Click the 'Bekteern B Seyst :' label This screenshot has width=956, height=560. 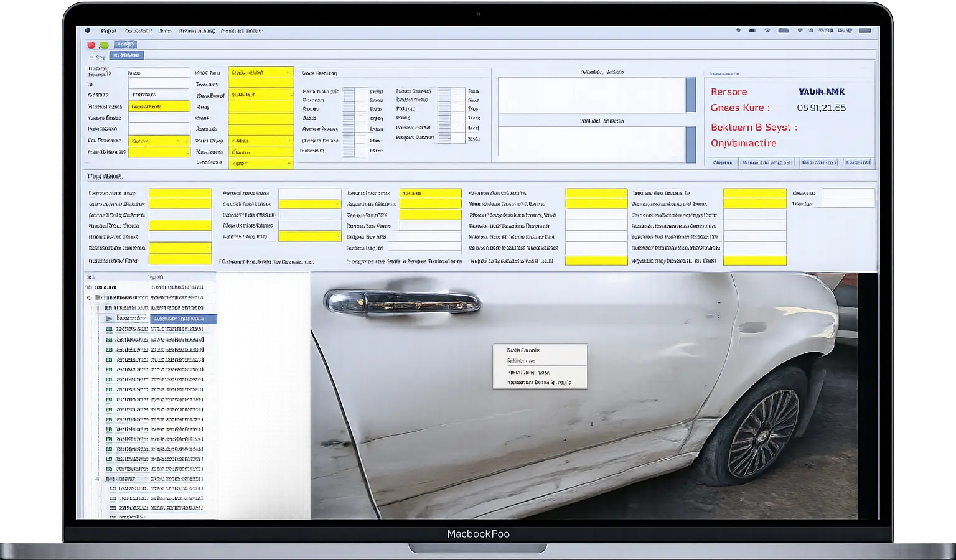754,127
